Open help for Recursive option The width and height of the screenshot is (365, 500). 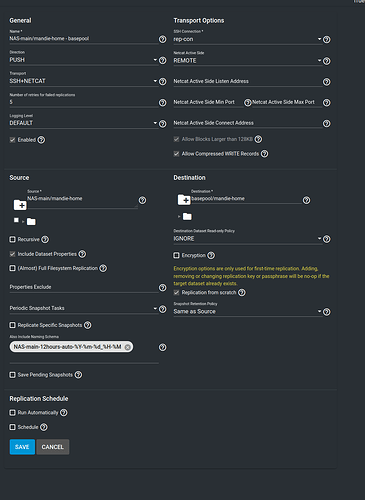pos(45,239)
